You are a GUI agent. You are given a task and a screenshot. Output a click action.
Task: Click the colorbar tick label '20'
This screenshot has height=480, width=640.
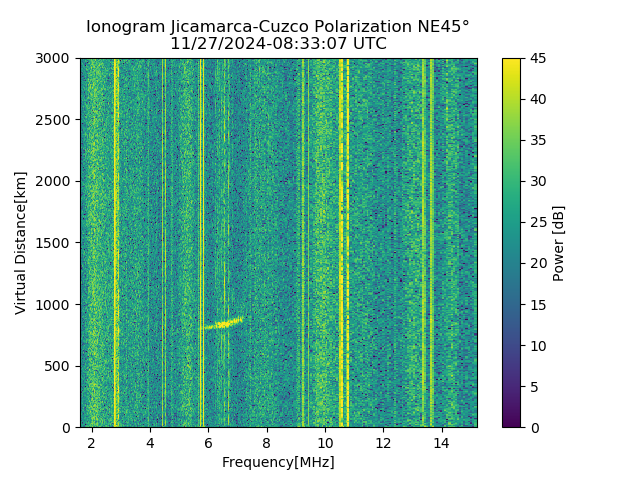point(538,263)
